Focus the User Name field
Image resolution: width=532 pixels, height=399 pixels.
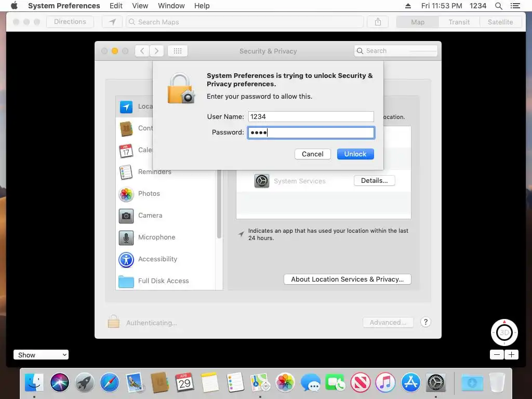pos(311,117)
